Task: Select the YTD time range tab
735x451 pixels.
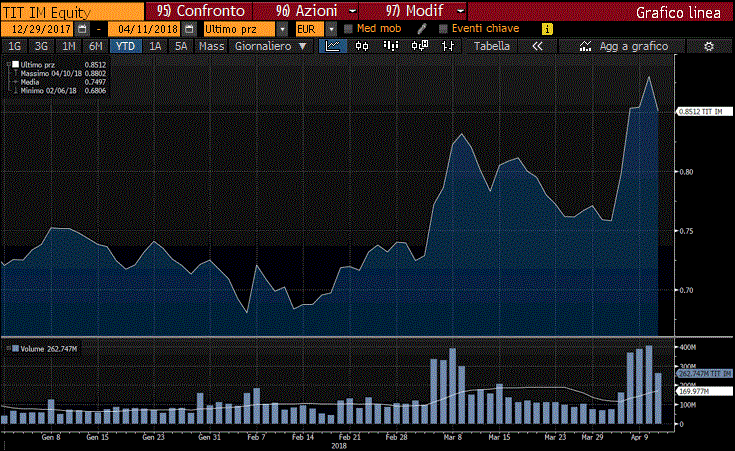Action: point(126,46)
